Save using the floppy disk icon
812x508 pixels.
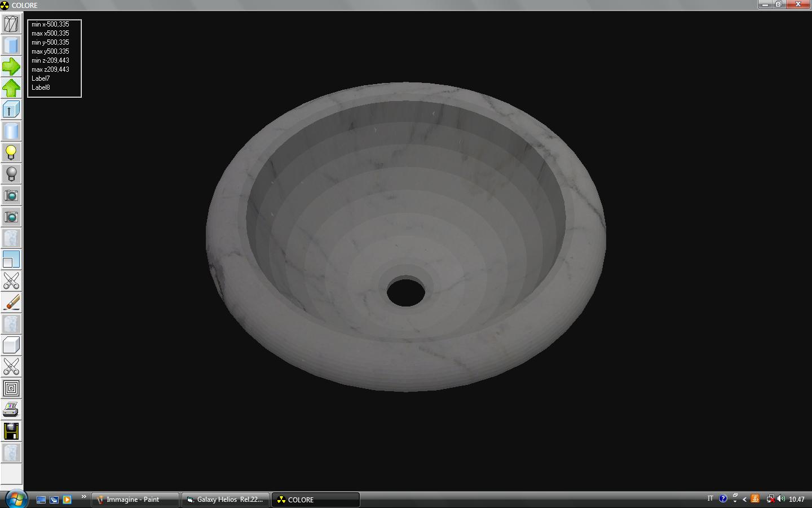pos(11,431)
